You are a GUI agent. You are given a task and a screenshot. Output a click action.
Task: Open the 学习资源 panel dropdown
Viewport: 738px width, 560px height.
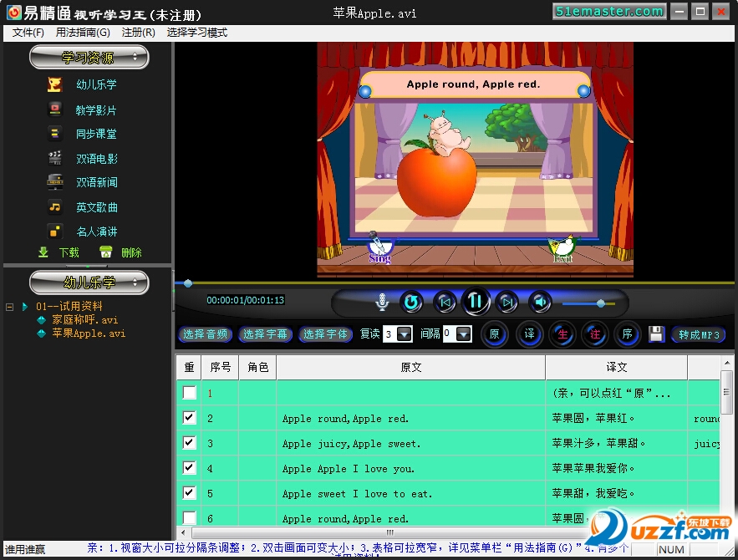pyautogui.click(x=89, y=57)
